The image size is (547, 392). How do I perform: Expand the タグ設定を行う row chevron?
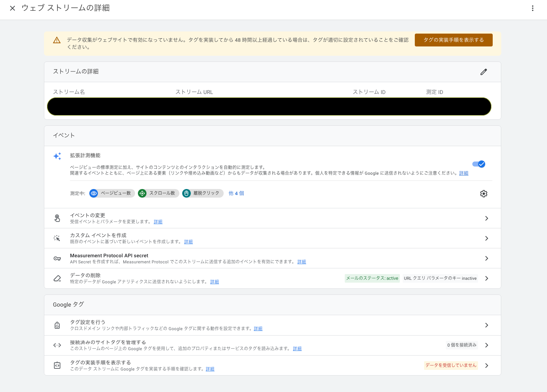point(486,325)
